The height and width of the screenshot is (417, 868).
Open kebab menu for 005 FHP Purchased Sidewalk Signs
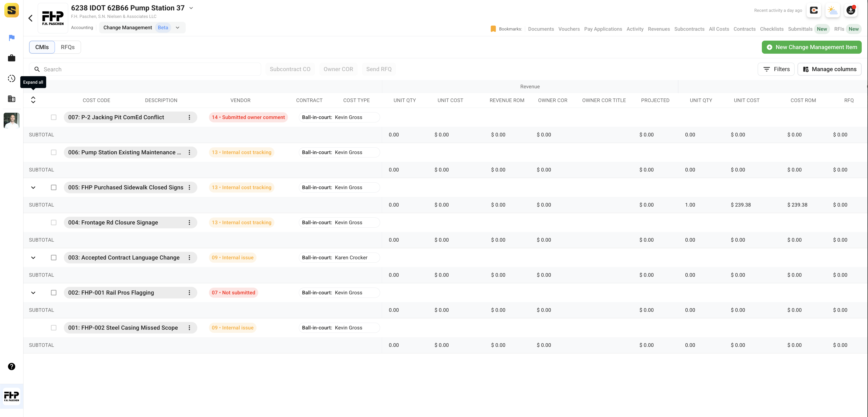[x=189, y=187]
